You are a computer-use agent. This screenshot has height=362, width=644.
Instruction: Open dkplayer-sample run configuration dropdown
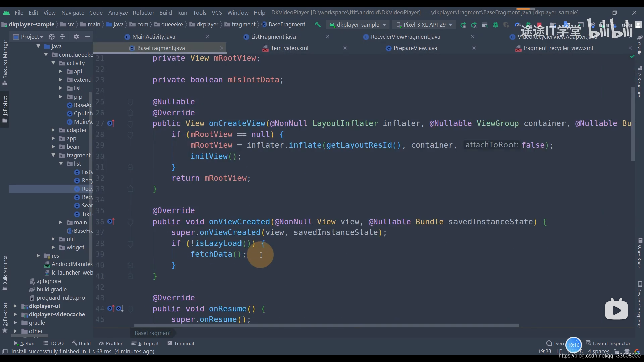pos(358,25)
